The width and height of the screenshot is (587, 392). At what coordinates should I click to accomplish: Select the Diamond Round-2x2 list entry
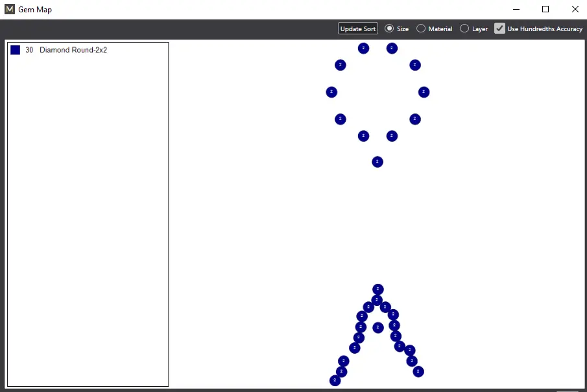73,50
